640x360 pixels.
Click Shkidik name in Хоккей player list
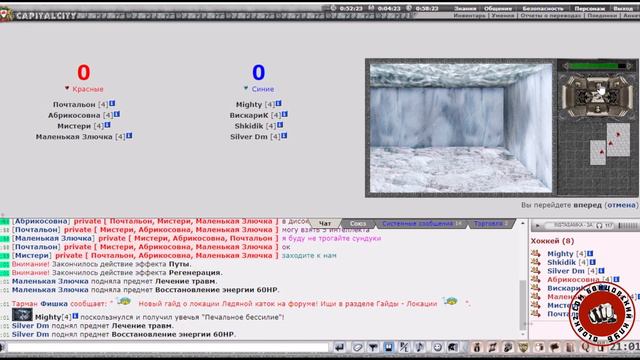point(561,262)
